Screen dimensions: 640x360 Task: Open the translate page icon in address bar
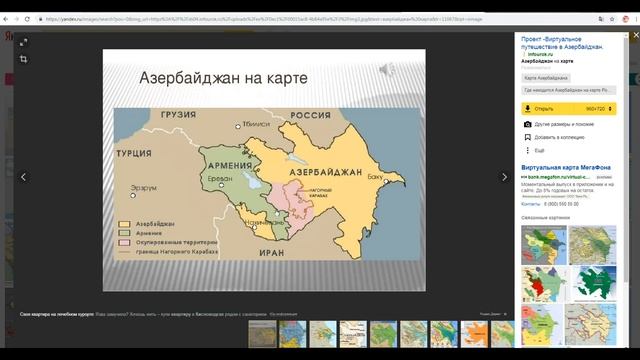click(601, 19)
